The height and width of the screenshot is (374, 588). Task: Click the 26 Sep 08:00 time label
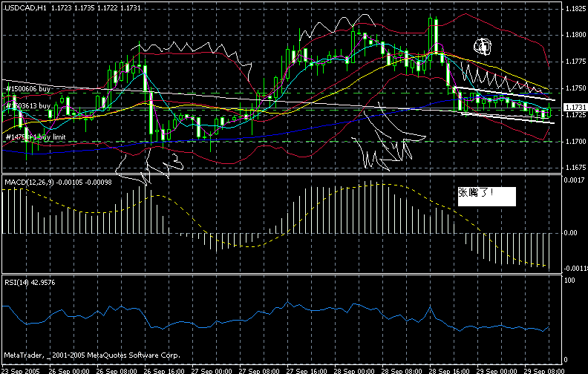[x=117, y=371]
